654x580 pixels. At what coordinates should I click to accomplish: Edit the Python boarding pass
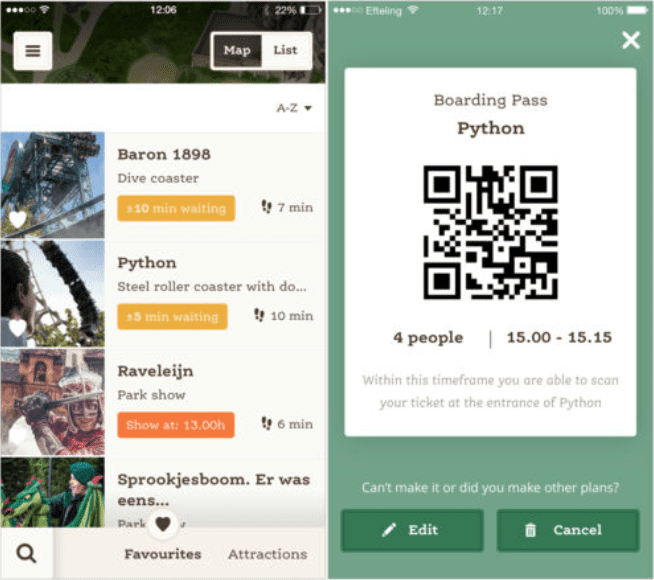[x=412, y=530]
